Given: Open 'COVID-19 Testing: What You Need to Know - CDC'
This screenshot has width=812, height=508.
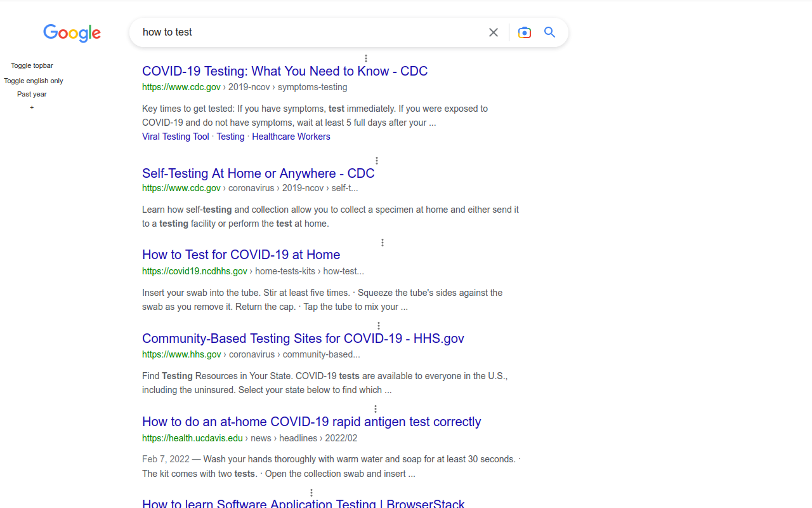Looking at the screenshot, I should pos(285,71).
